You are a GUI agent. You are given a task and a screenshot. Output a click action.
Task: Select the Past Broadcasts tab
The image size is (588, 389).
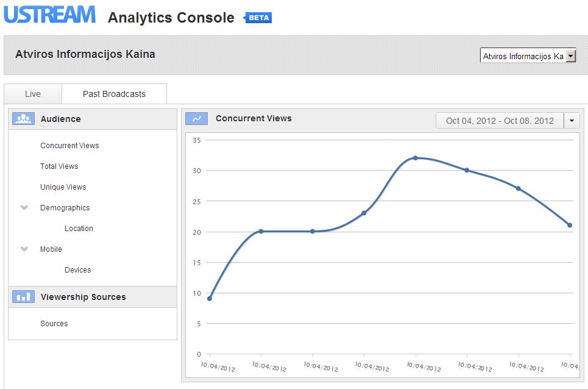pos(114,94)
